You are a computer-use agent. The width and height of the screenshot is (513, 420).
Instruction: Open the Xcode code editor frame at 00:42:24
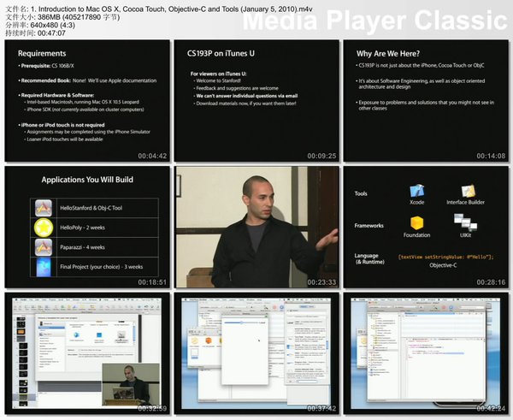(x=426, y=353)
